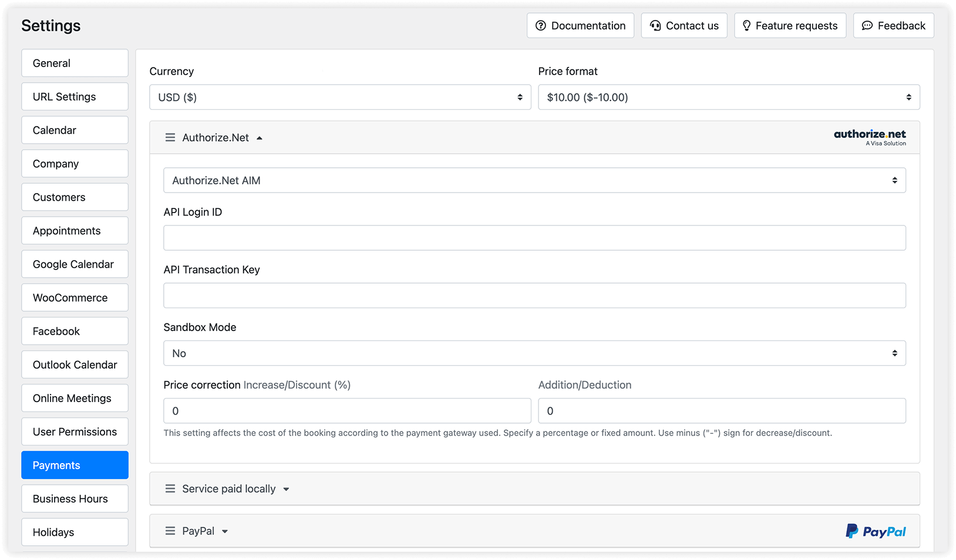Click the Contact us button

(x=684, y=26)
